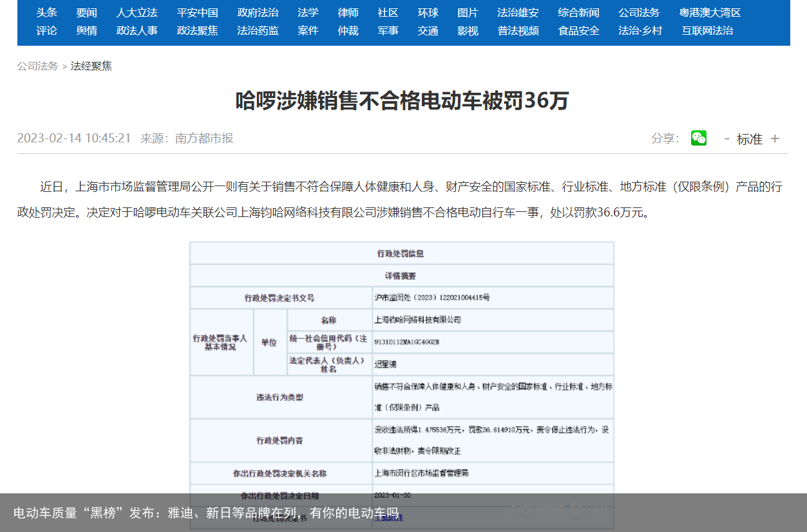Viewport: 807px width, 532px height.
Task: Click source text 来源：南方都市报
Action: (x=187, y=138)
